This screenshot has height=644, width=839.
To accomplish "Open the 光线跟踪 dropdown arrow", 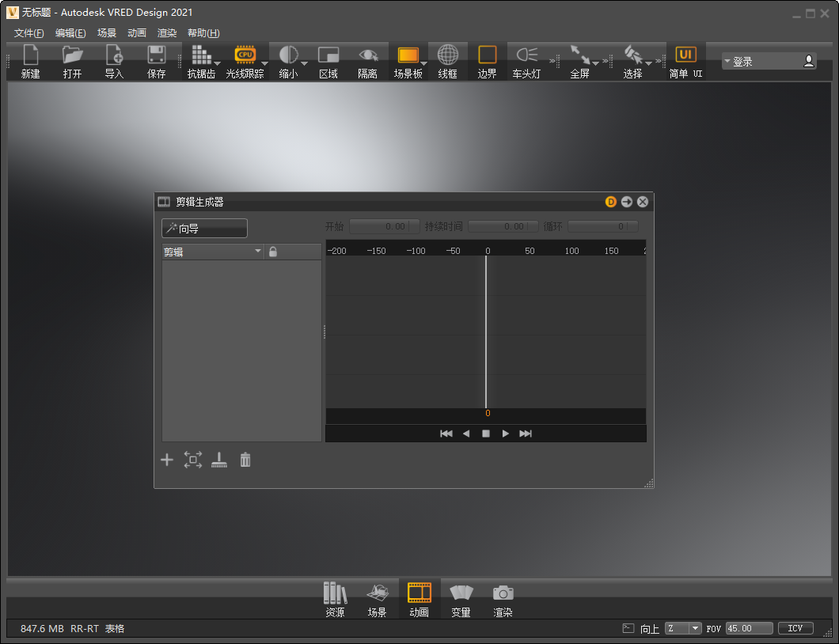I will pos(264,63).
